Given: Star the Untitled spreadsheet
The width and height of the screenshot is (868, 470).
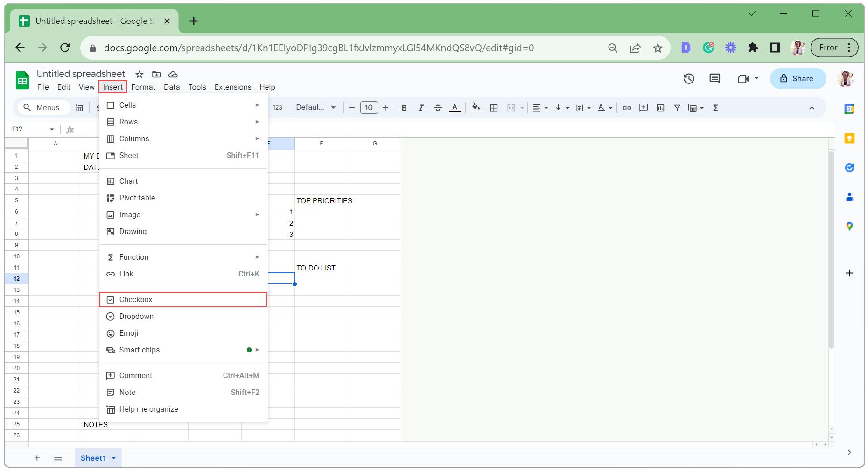Looking at the screenshot, I should click(139, 75).
